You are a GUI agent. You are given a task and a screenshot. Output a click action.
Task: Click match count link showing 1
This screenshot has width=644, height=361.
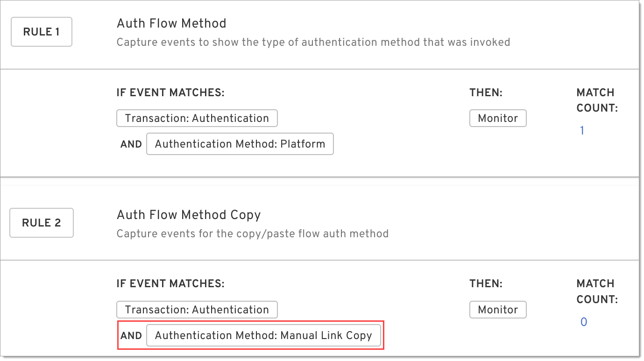(582, 130)
